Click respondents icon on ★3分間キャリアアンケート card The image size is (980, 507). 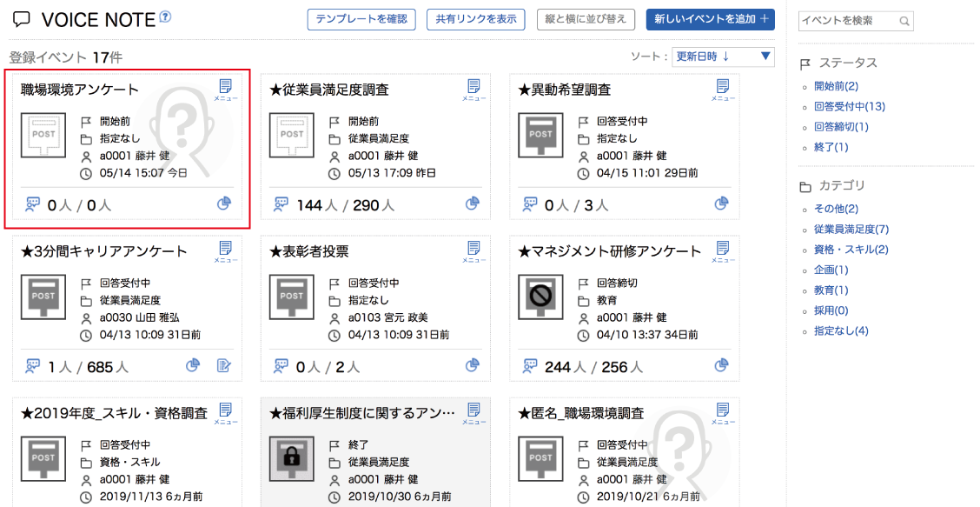point(33,366)
